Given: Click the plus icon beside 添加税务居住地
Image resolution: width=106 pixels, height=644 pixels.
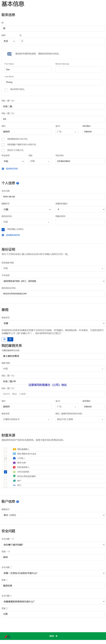Looking at the screenshot, I should click(x=3, y=235).
